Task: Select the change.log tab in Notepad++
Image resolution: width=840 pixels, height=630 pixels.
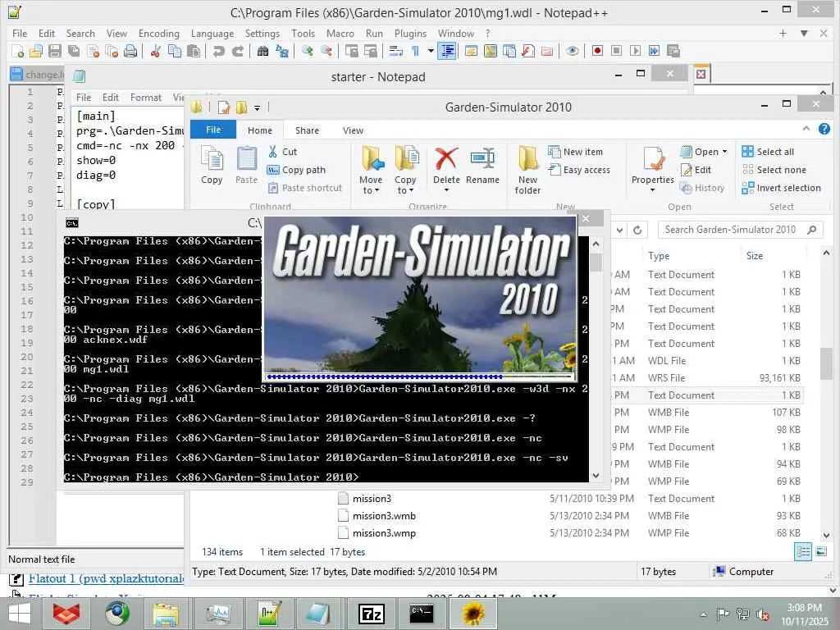Action: 36,75
